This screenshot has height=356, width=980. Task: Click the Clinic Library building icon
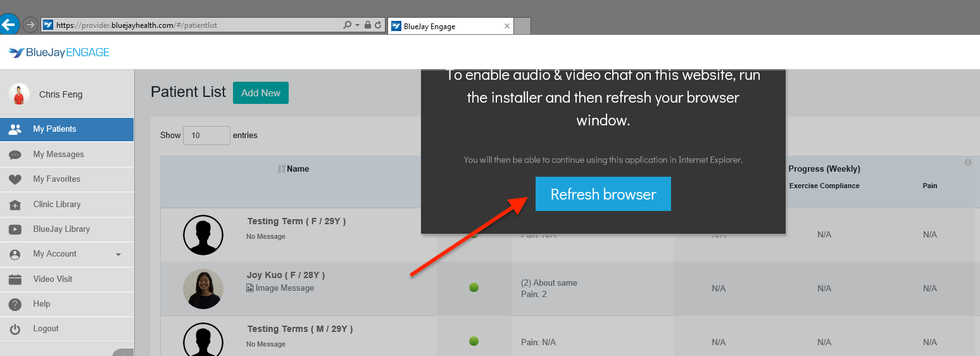(x=15, y=205)
